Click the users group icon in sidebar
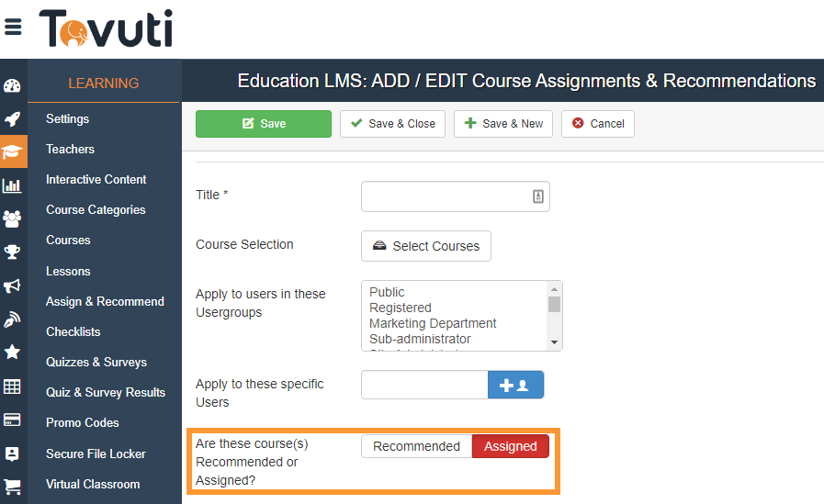This screenshot has width=824, height=504. [13, 218]
